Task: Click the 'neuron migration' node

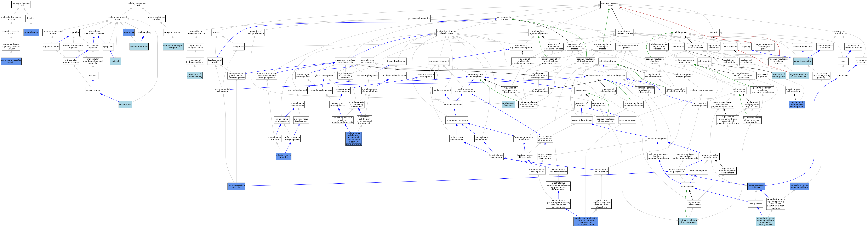Action: pyautogui.click(x=627, y=120)
